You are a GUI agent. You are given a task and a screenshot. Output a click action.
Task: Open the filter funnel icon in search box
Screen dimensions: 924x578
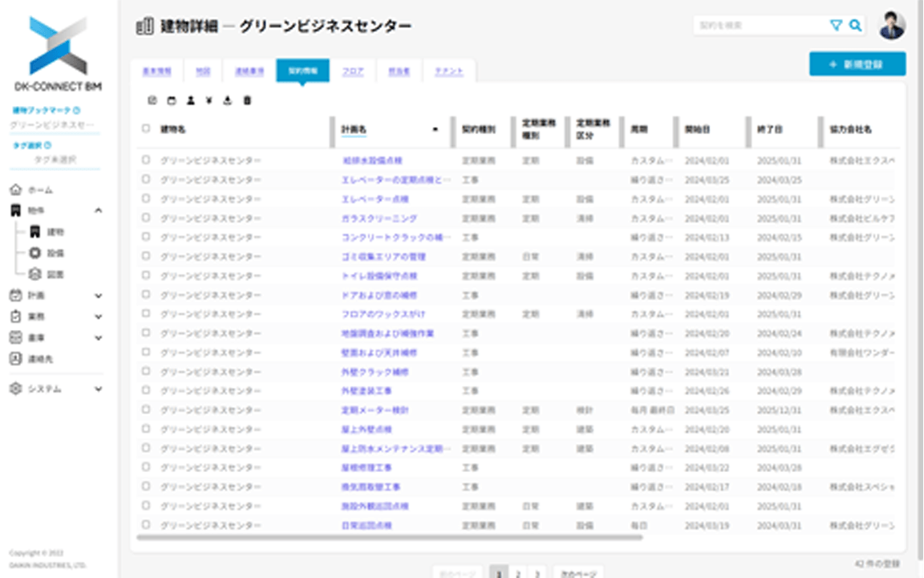(836, 26)
